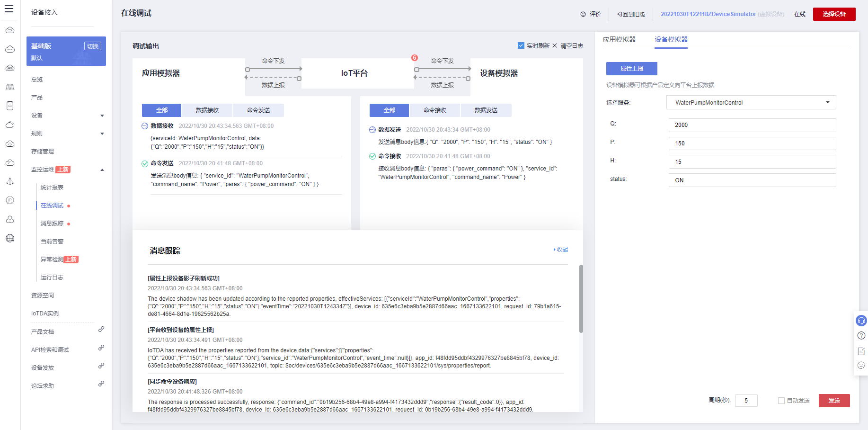Screen dimensions: 868x430
Task: Click the 周期(秒) input field
Action: [746, 401]
